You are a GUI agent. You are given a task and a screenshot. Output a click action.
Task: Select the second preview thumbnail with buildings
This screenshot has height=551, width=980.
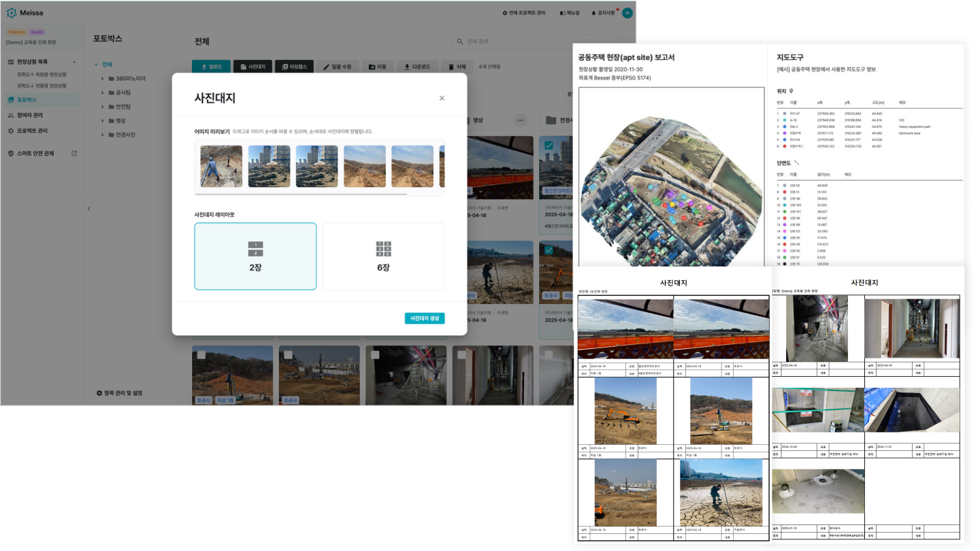(x=269, y=166)
